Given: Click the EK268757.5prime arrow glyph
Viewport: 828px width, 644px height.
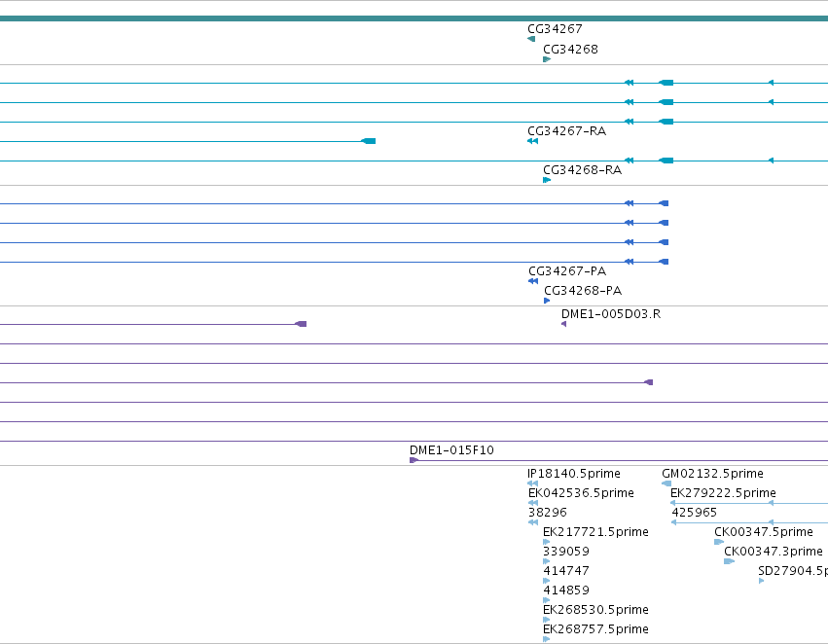Looking at the screenshot, I should click(x=547, y=639).
